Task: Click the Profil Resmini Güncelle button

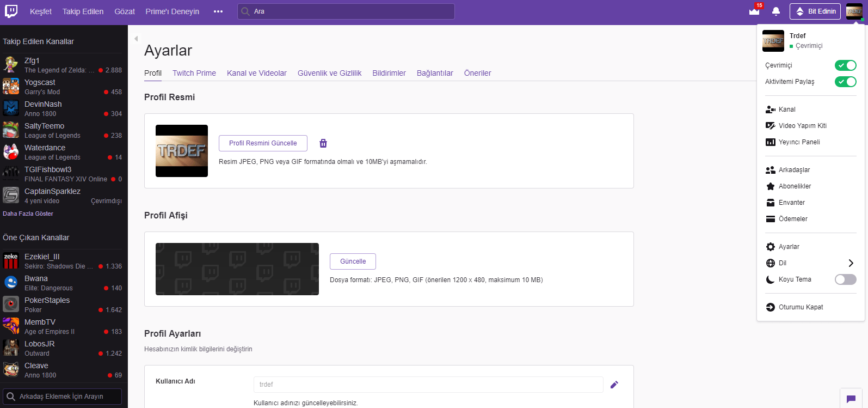Action: [x=263, y=143]
